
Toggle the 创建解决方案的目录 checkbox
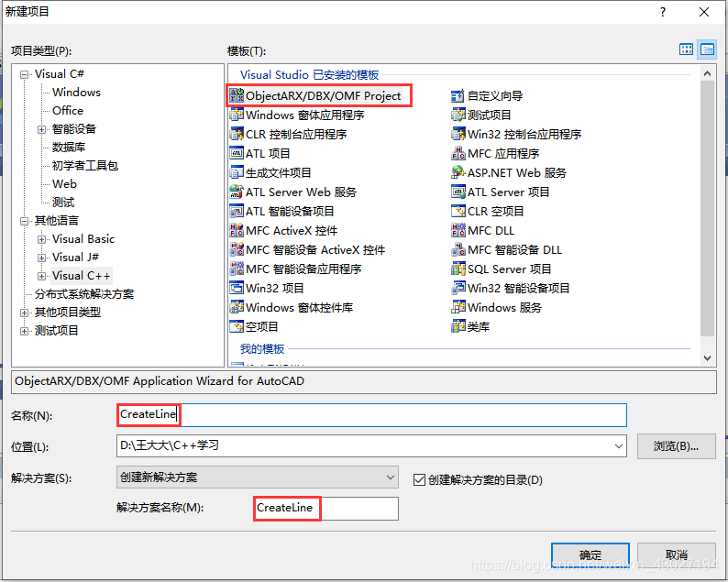(x=419, y=479)
